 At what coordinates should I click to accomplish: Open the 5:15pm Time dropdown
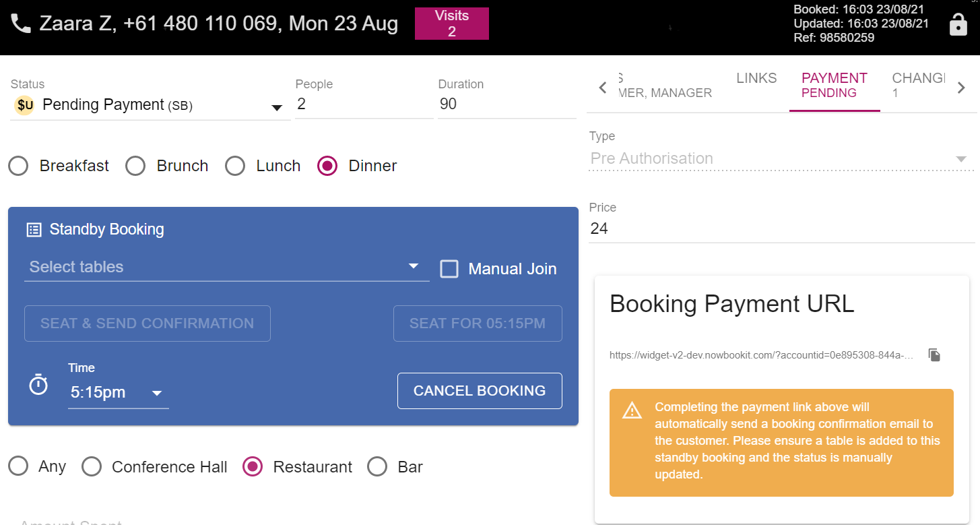coord(156,393)
